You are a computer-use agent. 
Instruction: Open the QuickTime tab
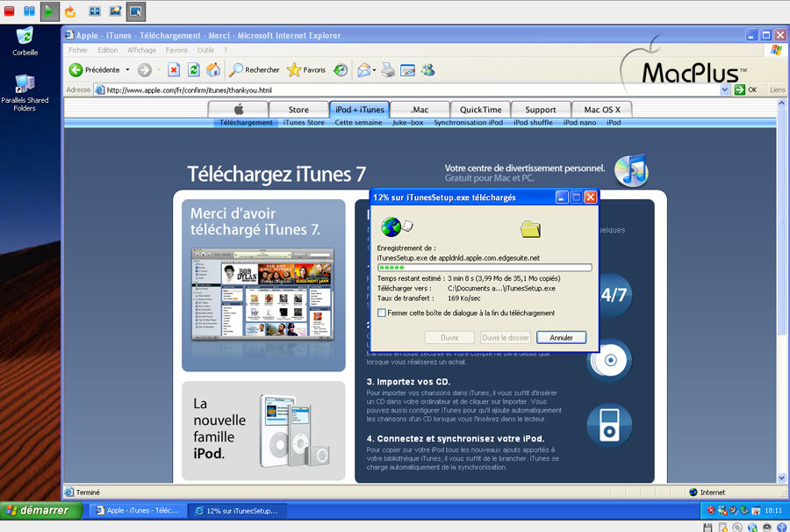click(481, 110)
